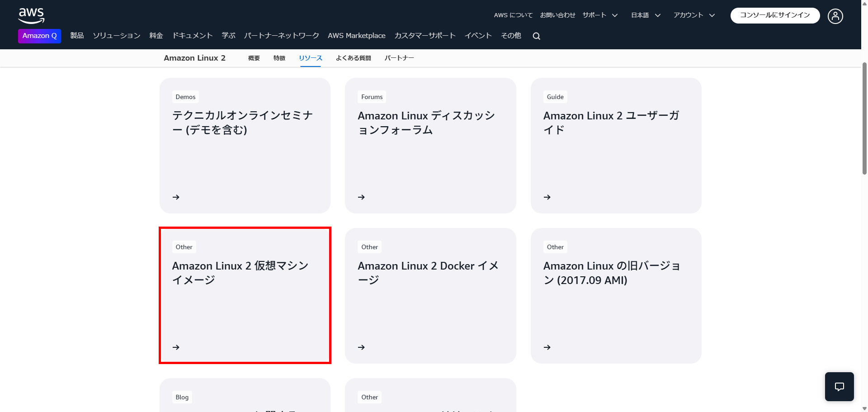Click コンソールにサインイン button
868x412 pixels.
775,15
